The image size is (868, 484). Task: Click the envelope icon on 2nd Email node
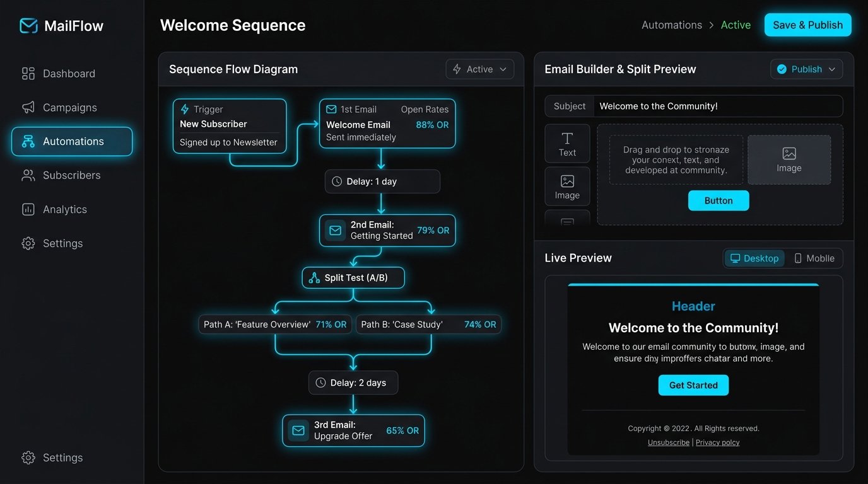point(335,231)
